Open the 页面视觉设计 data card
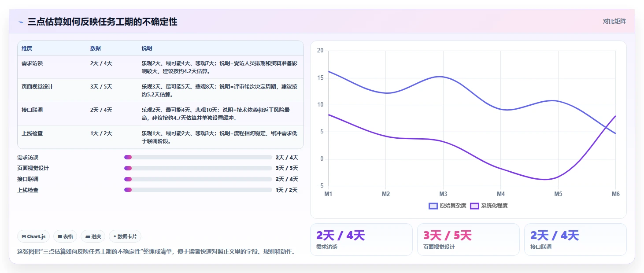Viewport: 644px width, 273px height. [468, 240]
